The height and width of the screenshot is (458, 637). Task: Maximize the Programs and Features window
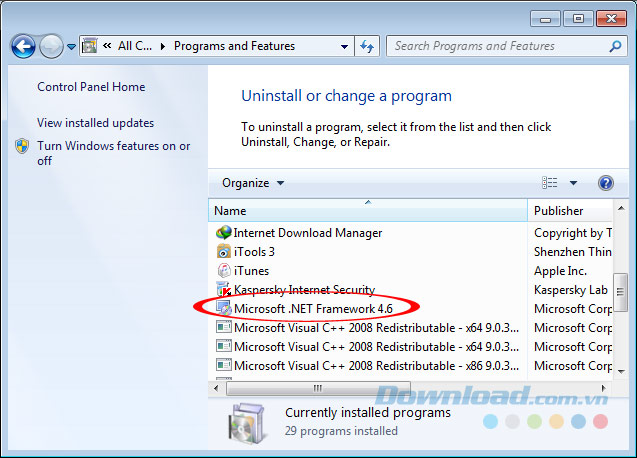click(578, 19)
